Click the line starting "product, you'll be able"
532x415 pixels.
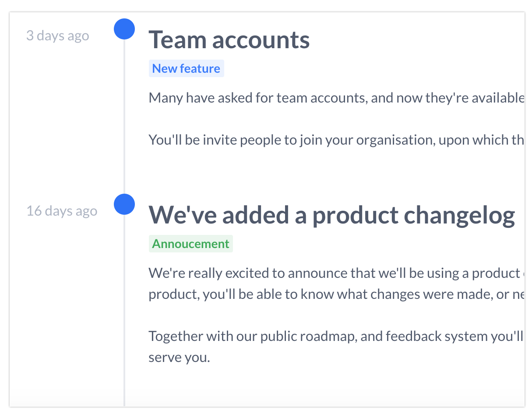[x=335, y=294]
